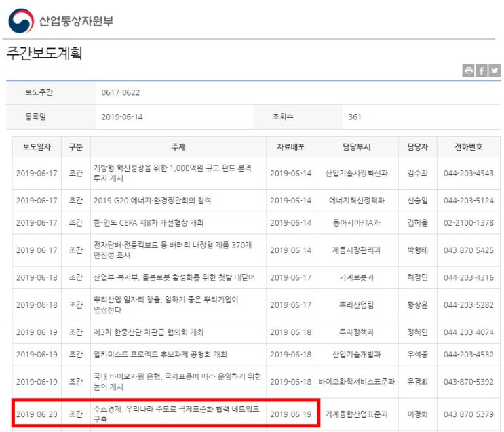The height and width of the screenshot is (432, 504).
Task: Click the 등록일 label cell
Action: coord(50,117)
